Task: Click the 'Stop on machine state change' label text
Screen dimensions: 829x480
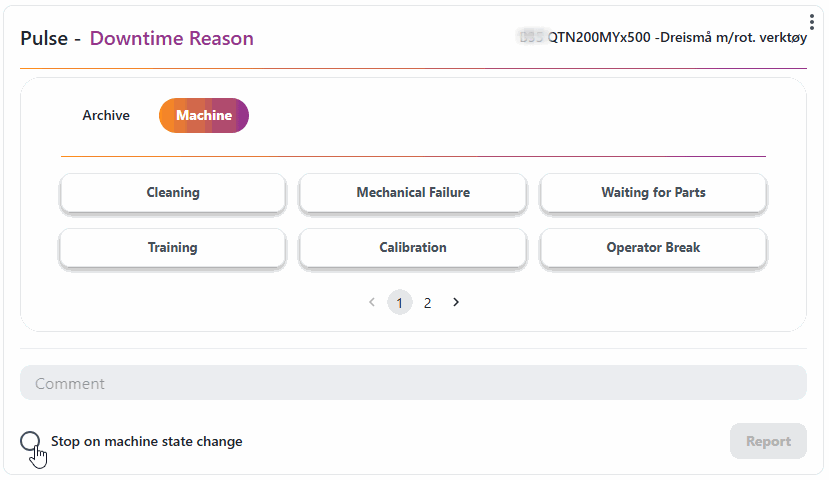Action: tap(146, 441)
